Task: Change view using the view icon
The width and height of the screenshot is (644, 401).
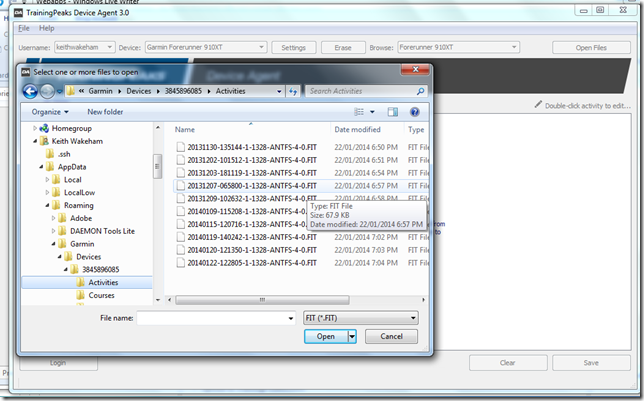Action: (x=359, y=112)
